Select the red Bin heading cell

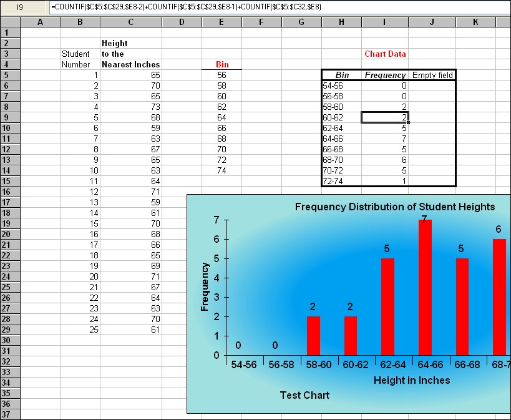[221, 64]
